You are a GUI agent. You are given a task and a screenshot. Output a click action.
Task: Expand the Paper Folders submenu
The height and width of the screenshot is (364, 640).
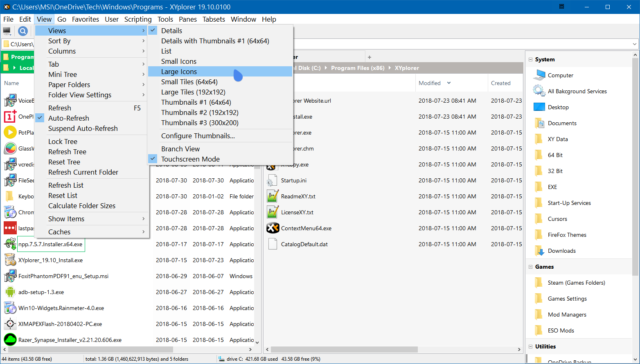tap(91, 85)
